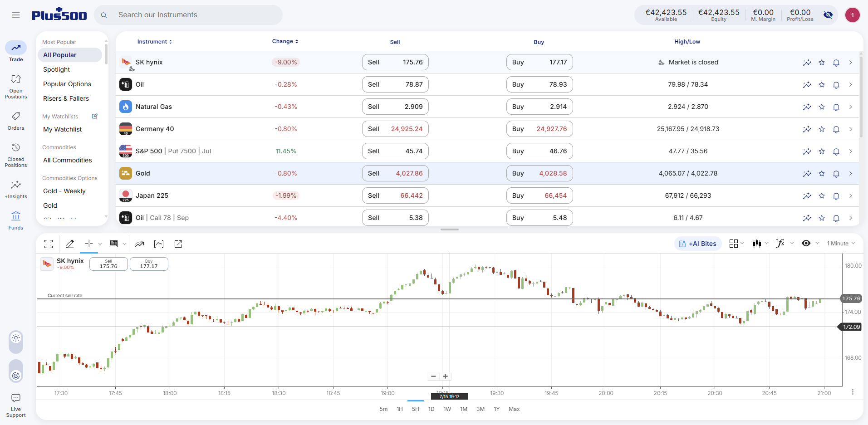Open chart icon for Gold row
Image resolution: width=868 pixels, height=425 pixels.
pos(807,174)
